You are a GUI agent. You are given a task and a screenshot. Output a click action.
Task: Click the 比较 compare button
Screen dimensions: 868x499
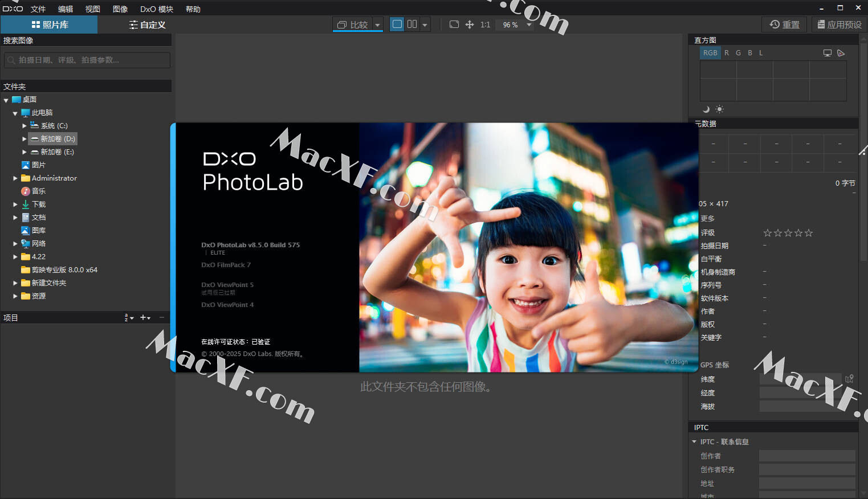tap(353, 24)
